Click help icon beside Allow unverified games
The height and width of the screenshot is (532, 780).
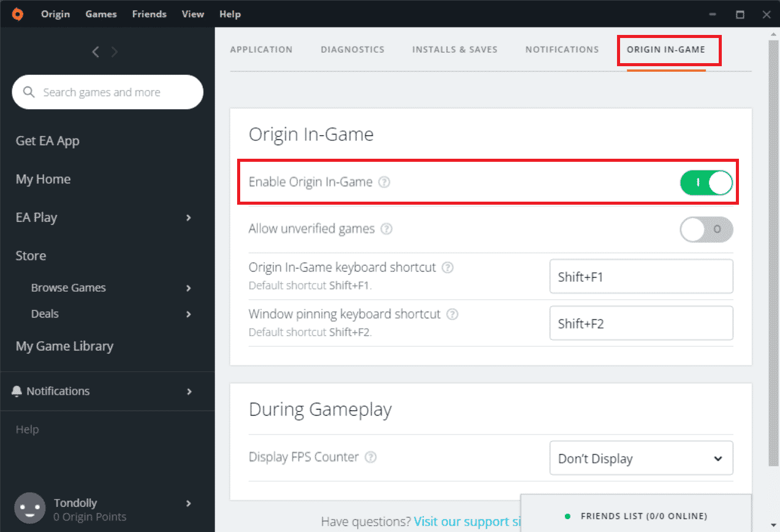point(387,229)
